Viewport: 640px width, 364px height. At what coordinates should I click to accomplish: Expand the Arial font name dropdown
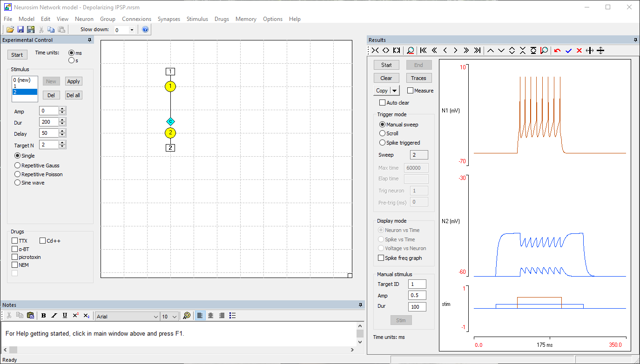(155, 317)
